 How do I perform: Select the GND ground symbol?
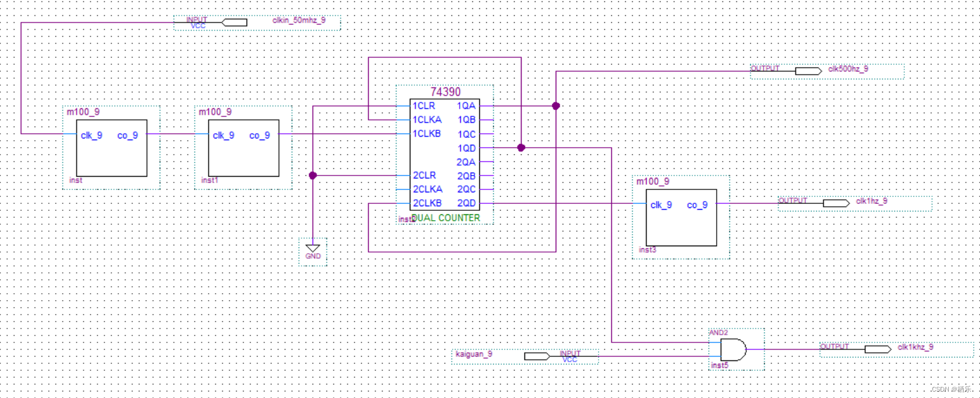[x=313, y=248]
